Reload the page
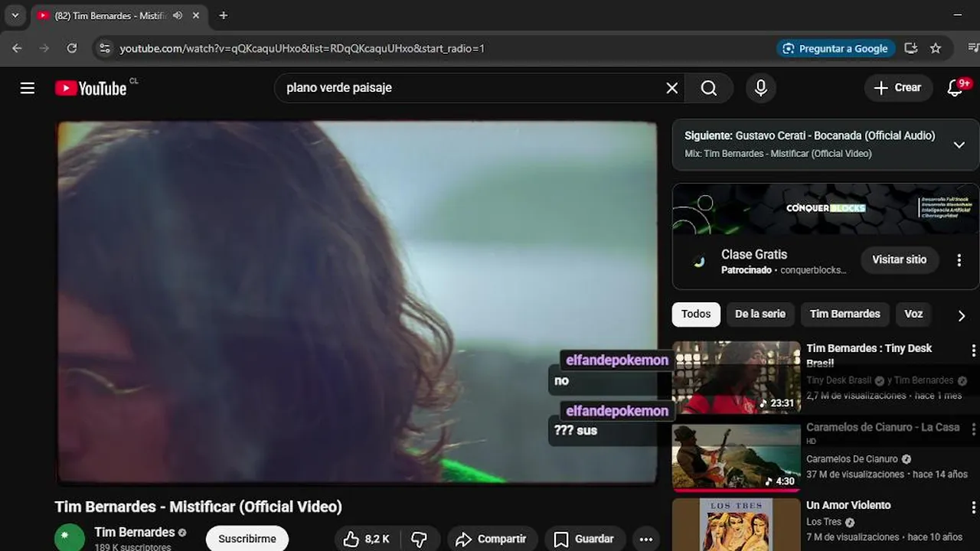980x551 pixels. coord(71,48)
